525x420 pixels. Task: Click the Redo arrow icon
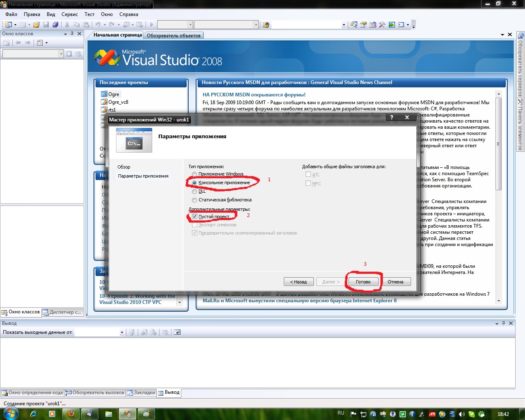point(112,25)
